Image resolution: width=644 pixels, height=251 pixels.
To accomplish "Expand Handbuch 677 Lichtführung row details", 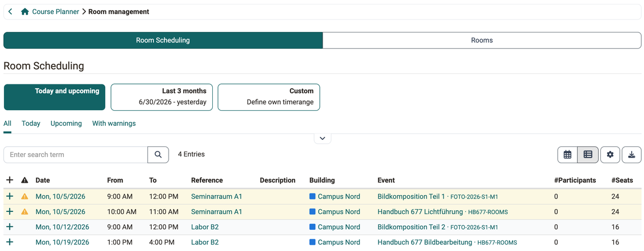I will point(10,212).
